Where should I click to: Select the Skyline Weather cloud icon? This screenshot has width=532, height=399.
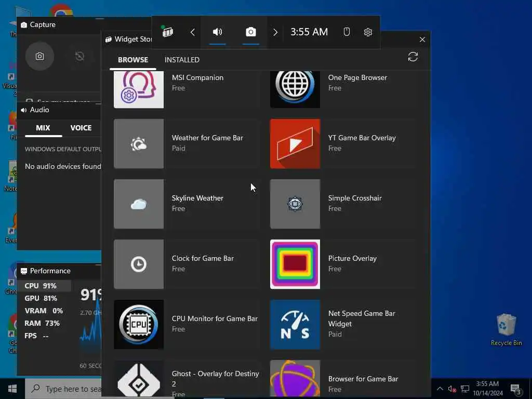tap(138, 204)
